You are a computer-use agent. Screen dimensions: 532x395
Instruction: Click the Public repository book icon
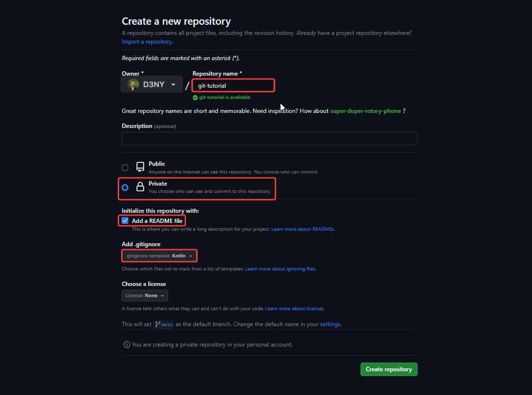point(140,167)
